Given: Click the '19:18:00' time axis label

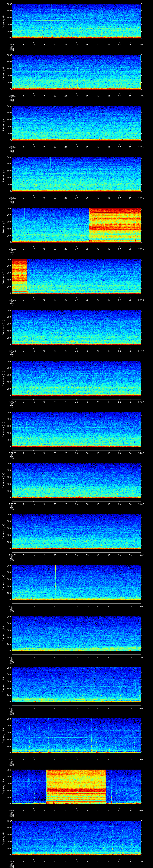Looking at the screenshot, I should (12, 249).
